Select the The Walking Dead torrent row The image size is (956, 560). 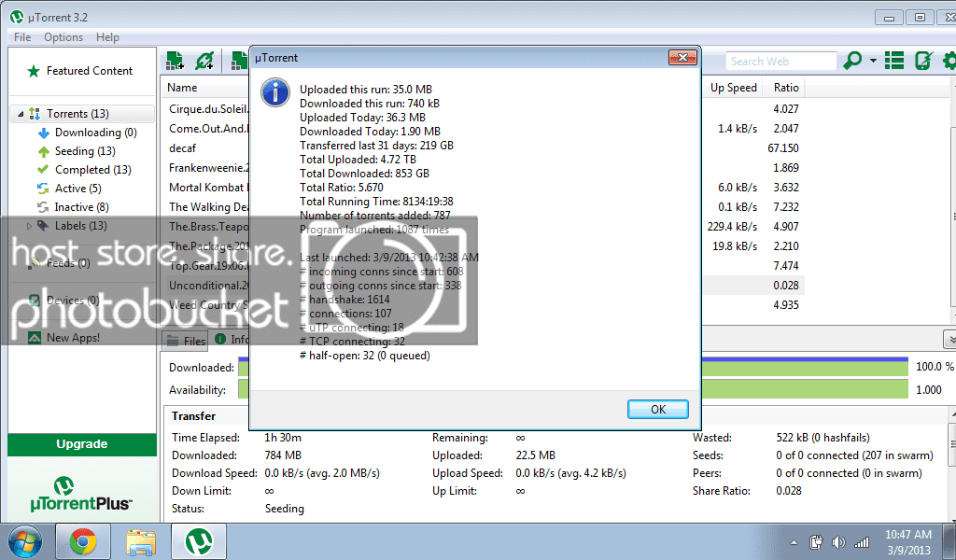click(208, 207)
